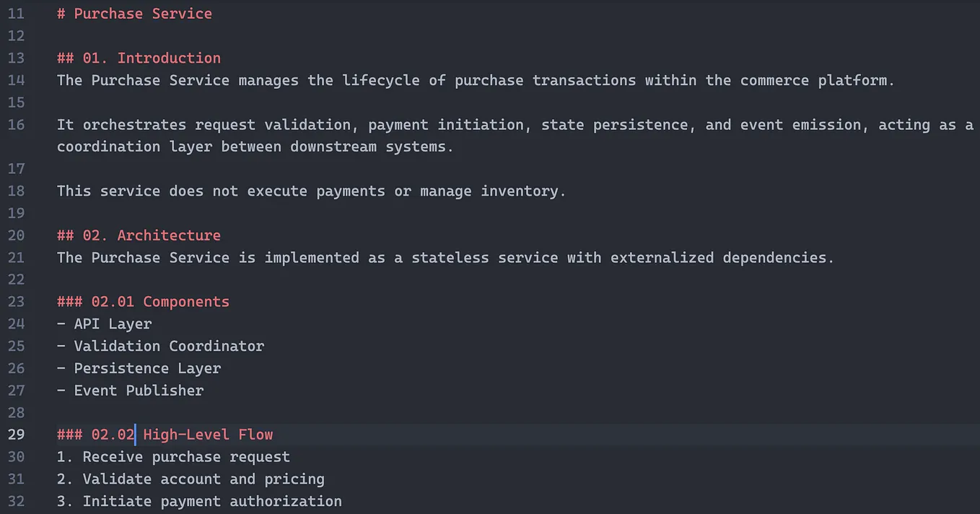
Task: Select line number 29 in the gutter
Action: pos(16,435)
